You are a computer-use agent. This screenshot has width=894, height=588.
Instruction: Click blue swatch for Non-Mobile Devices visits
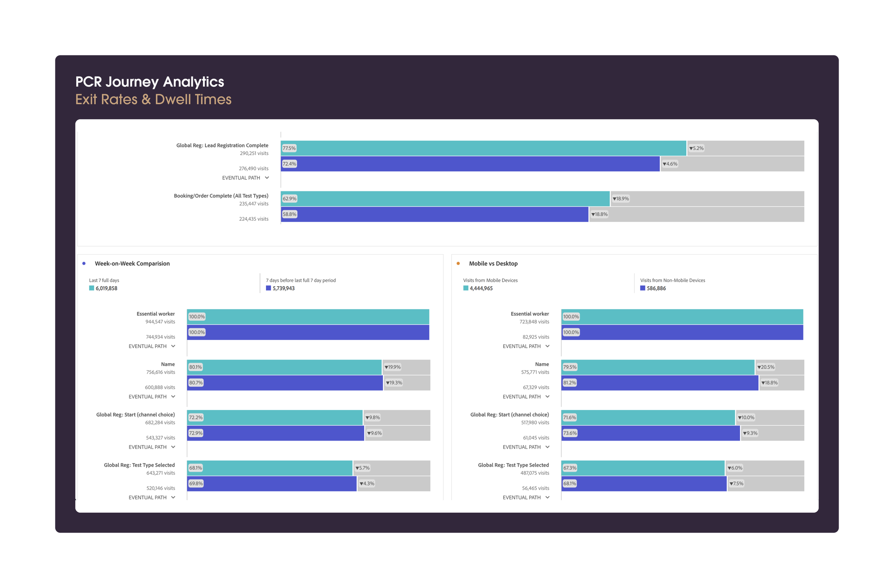(642, 288)
